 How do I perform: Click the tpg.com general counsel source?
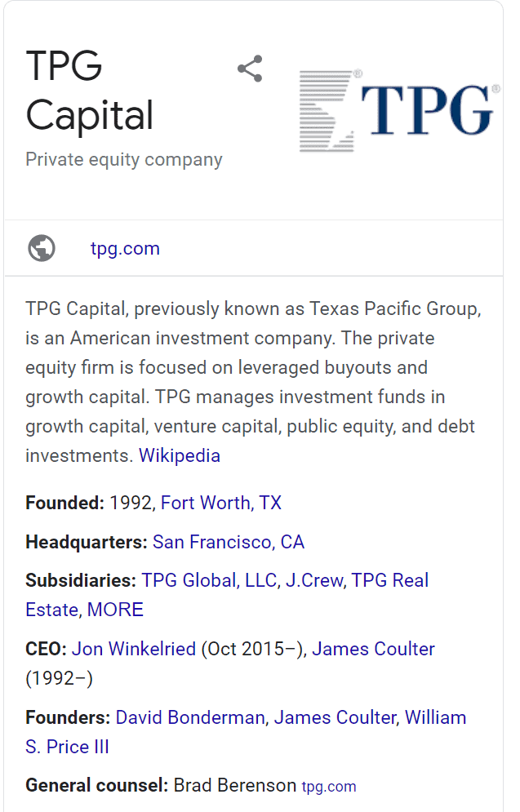[329, 787]
